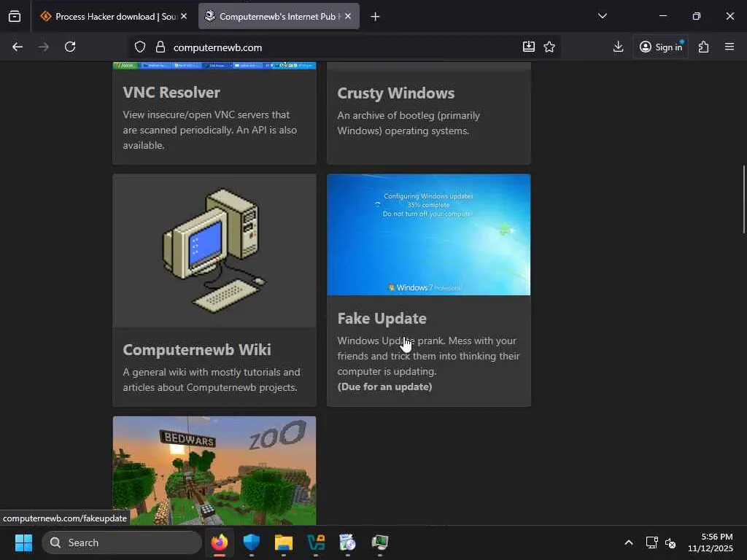
Task: Open the Windows Start menu
Action: (23, 542)
